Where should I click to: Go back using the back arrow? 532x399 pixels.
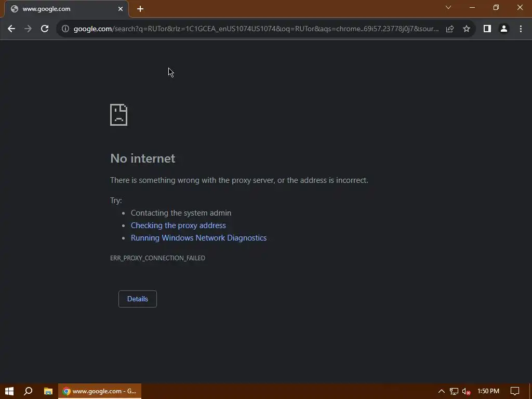tap(11, 29)
